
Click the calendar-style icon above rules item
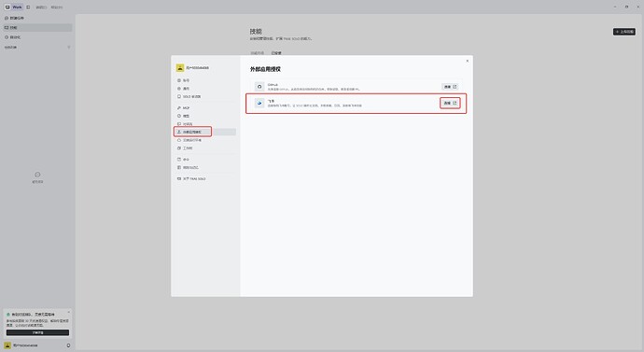pos(179,160)
